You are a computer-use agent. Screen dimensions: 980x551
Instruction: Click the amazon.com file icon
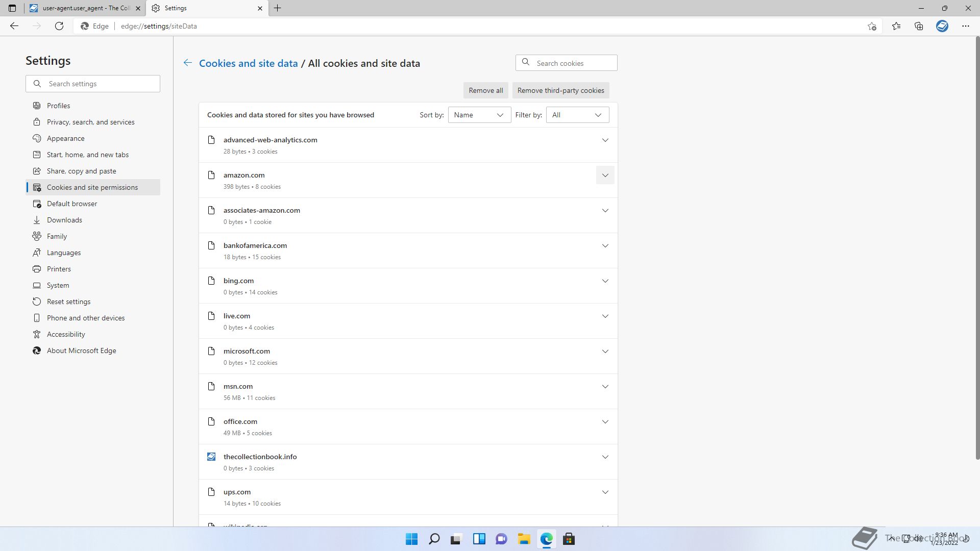(x=211, y=175)
